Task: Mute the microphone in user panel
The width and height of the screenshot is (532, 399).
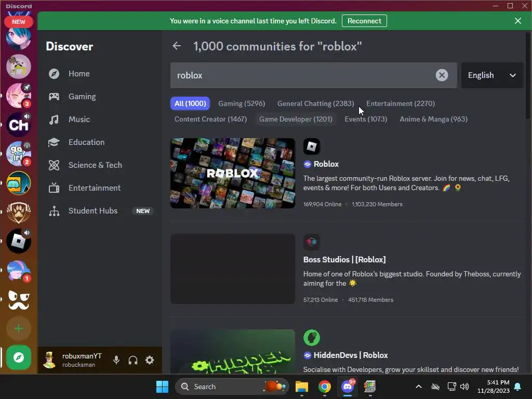Action: (x=116, y=360)
